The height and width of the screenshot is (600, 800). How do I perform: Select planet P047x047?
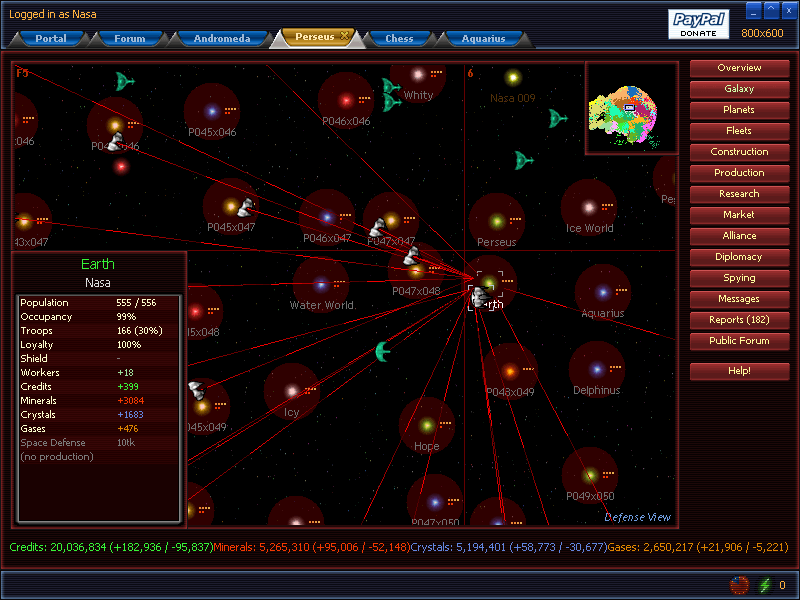[x=392, y=220]
